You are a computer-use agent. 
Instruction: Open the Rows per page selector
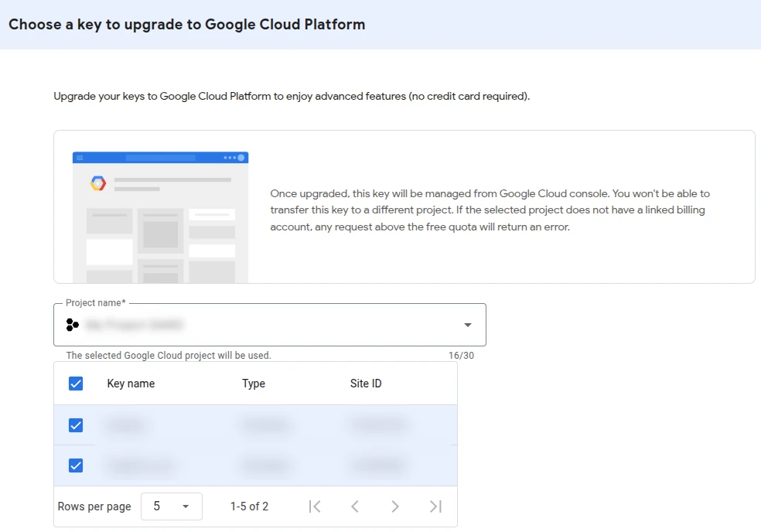tap(171, 506)
